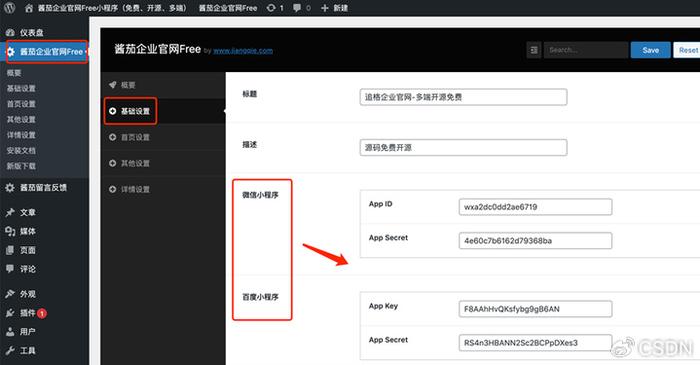Open 酱茄企业官网Free site name link in admin bar
The height and width of the screenshot is (365, 700).
click(111, 8)
